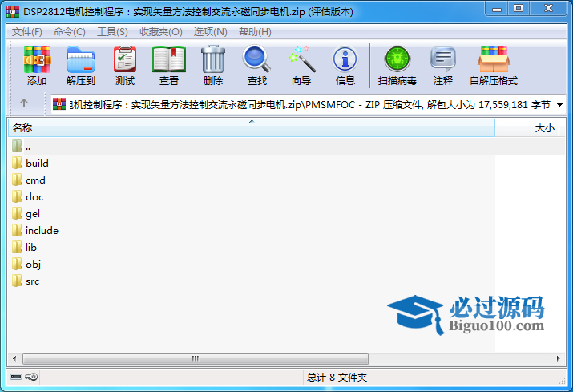Sort by the 名称 column header
The image size is (573, 392).
click(252, 128)
